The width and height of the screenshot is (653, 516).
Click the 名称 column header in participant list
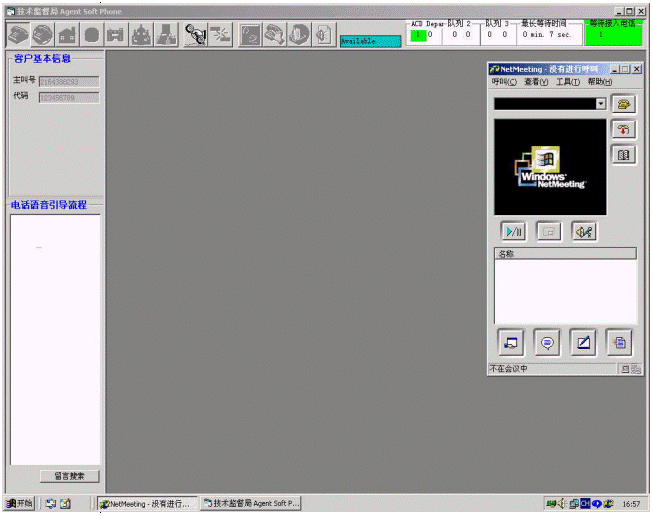[565, 254]
